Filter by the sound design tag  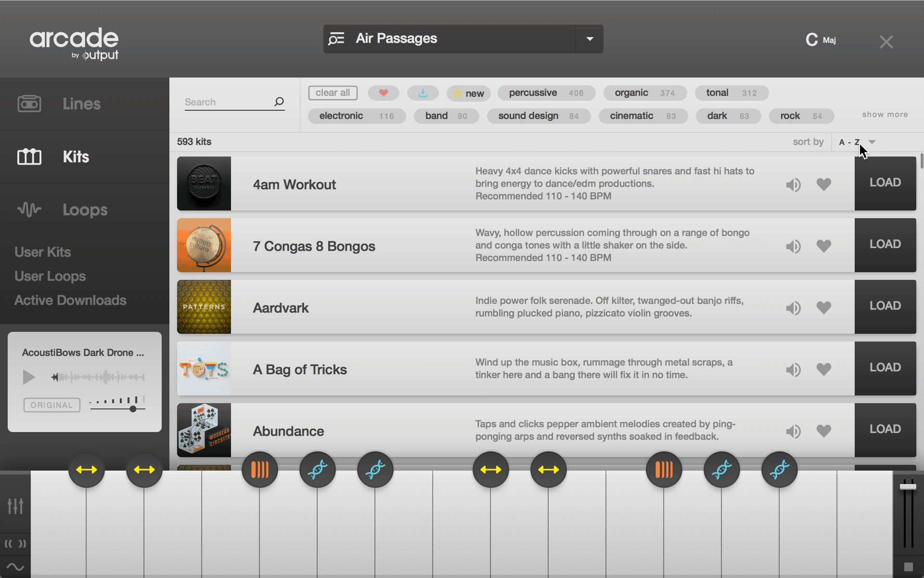pyautogui.click(x=539, y=116)
